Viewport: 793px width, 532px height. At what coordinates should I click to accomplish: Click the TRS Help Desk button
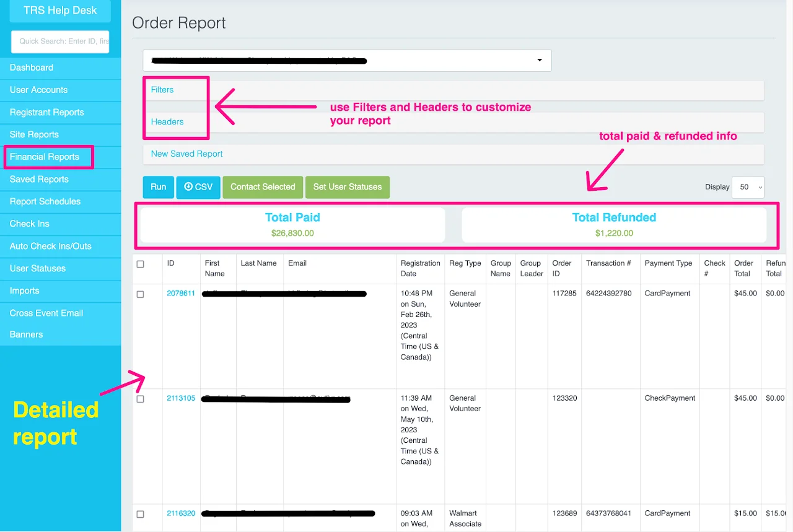point(60,11)
